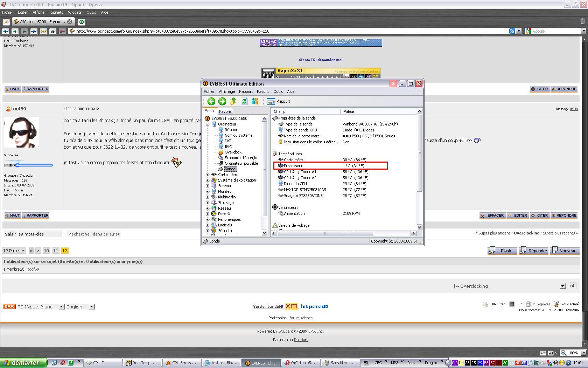Image resolution: width=588 pixels, height=368 pixels.
Task: Expand Multimédia tree node
Action: [207, 197]
